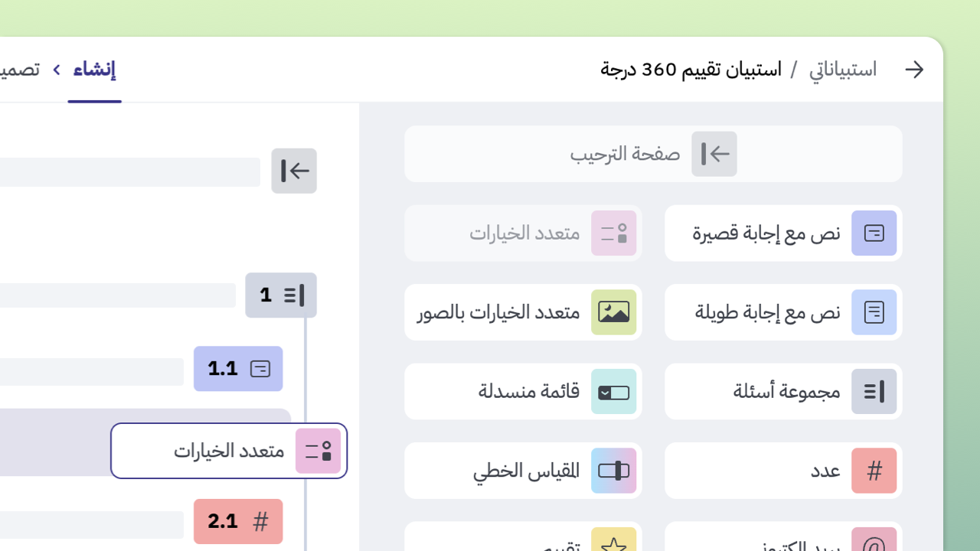This screenshot has height=551, width=980.
Task: Click the linear scale question icon
Action: [613, 471]
